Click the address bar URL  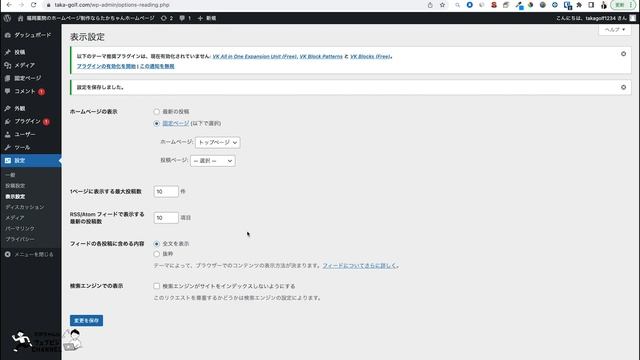[112, 5]
